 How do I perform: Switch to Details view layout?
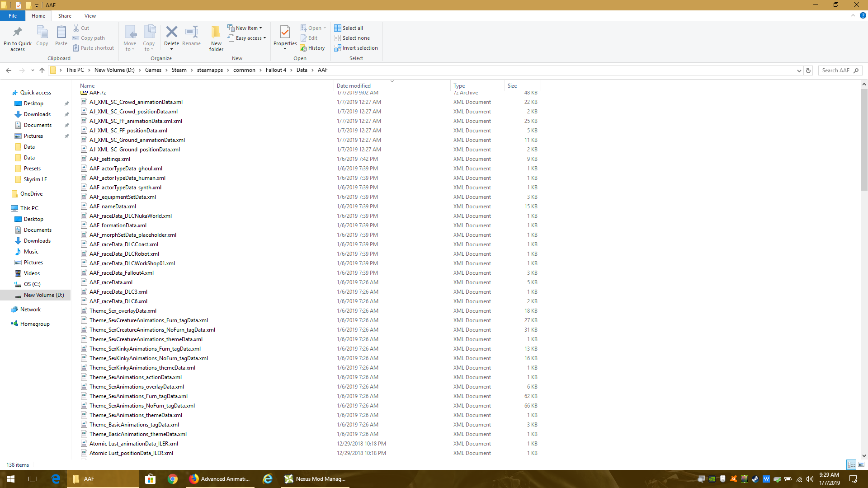coord(851,465)
